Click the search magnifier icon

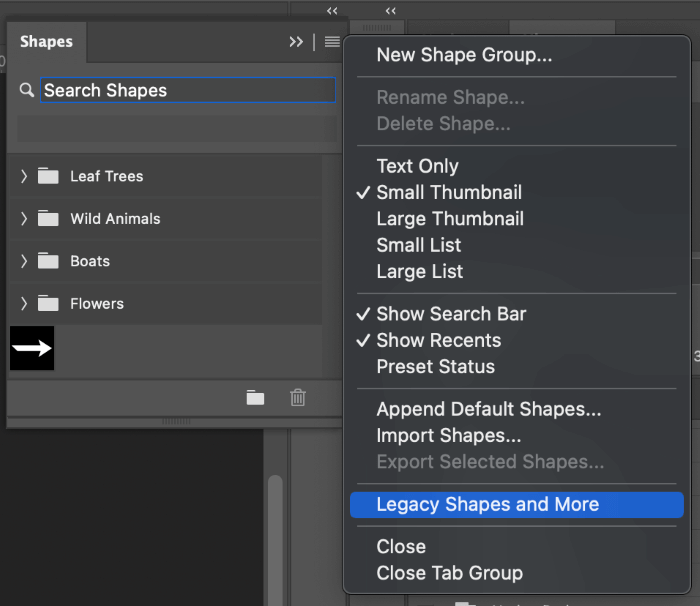[27, 91]
